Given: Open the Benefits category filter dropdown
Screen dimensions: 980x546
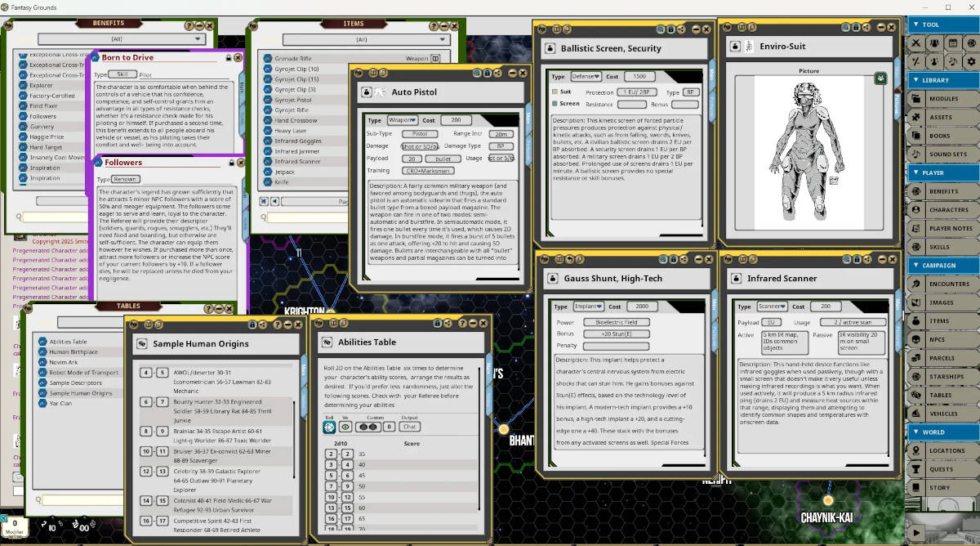Looking at the screenshot, I should (x=121, y=39).
